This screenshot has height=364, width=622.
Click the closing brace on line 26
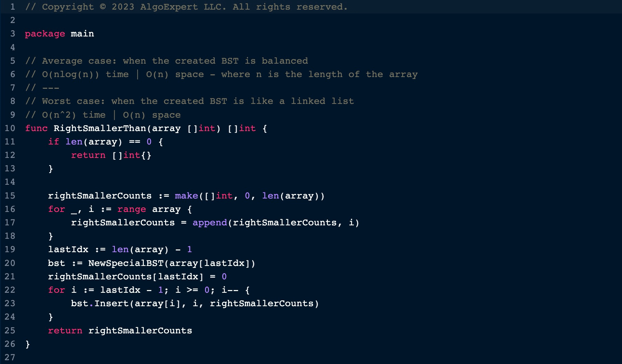coord(28,344)
